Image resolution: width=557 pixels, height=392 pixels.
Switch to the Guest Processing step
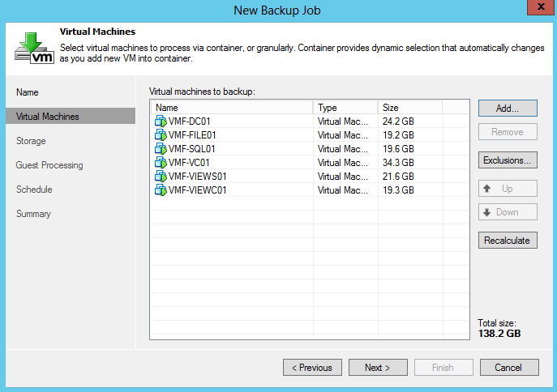49,165
